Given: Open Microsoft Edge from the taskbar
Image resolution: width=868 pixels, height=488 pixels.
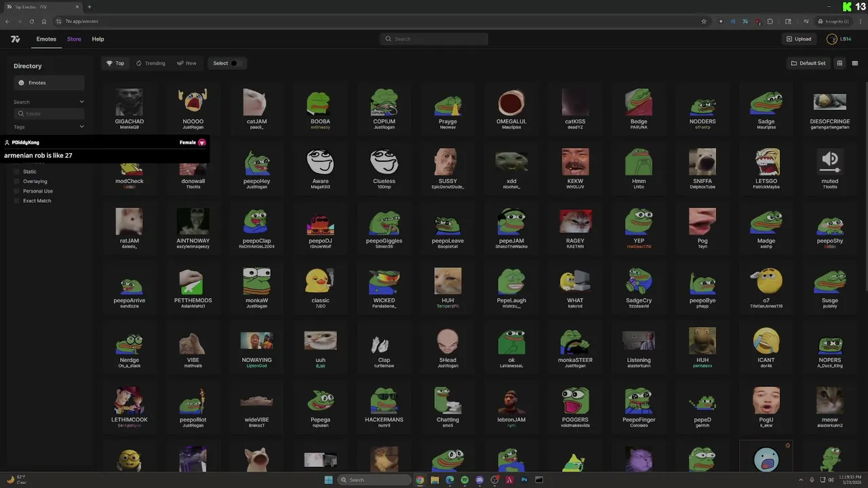Looking at the screenshot, I should tap(450, 480).
